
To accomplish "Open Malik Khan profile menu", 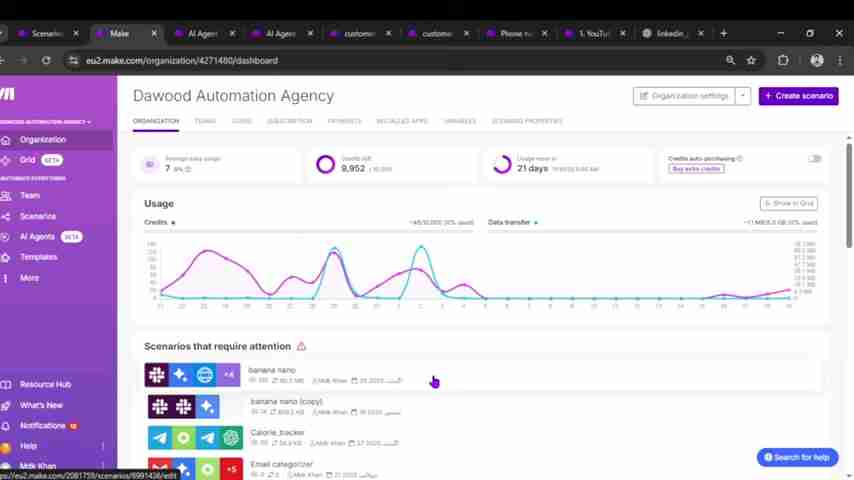I will pos(38,466).
